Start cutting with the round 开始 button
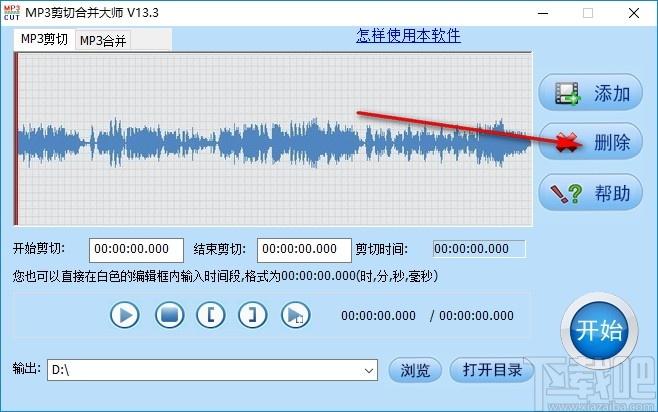The width and height of the screenshot is (658, 412). click(599, 330)
